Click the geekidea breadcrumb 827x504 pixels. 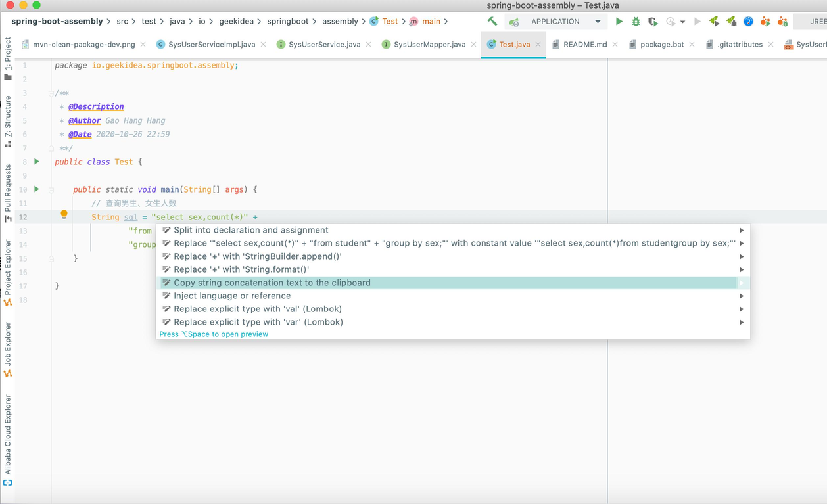pyautogui.click(x=236, y=22)
